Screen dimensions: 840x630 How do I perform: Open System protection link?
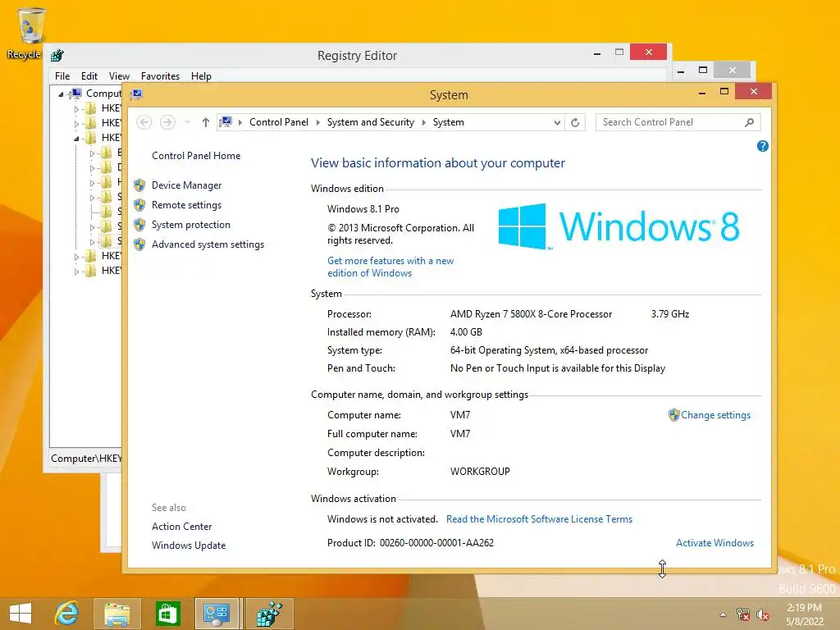[x=190, y=225]
